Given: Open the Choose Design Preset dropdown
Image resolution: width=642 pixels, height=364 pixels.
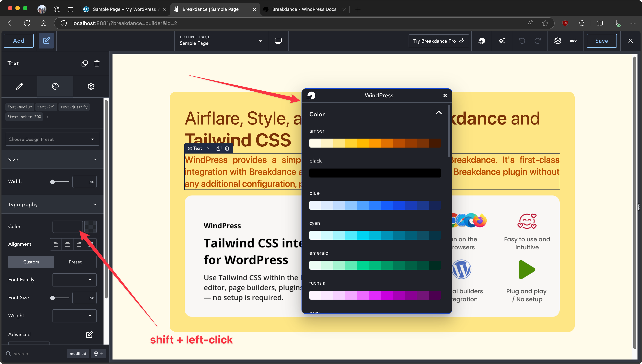Looking at the screenshot, I should [x=52, y=139].
